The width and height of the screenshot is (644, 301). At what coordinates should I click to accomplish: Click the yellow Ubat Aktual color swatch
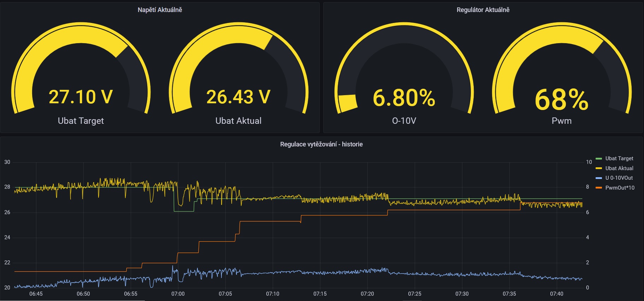[599, 168]
